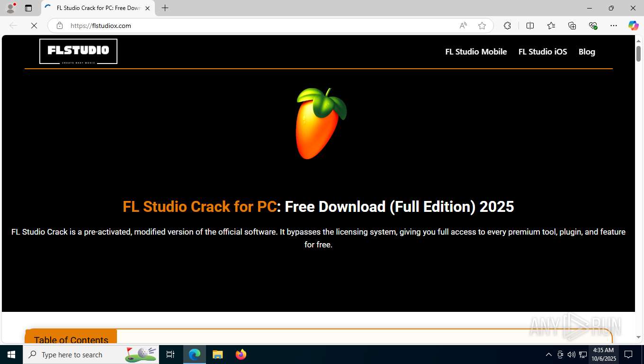Open the network tray icon
This screenshot has height=364, width=644.
583,355
